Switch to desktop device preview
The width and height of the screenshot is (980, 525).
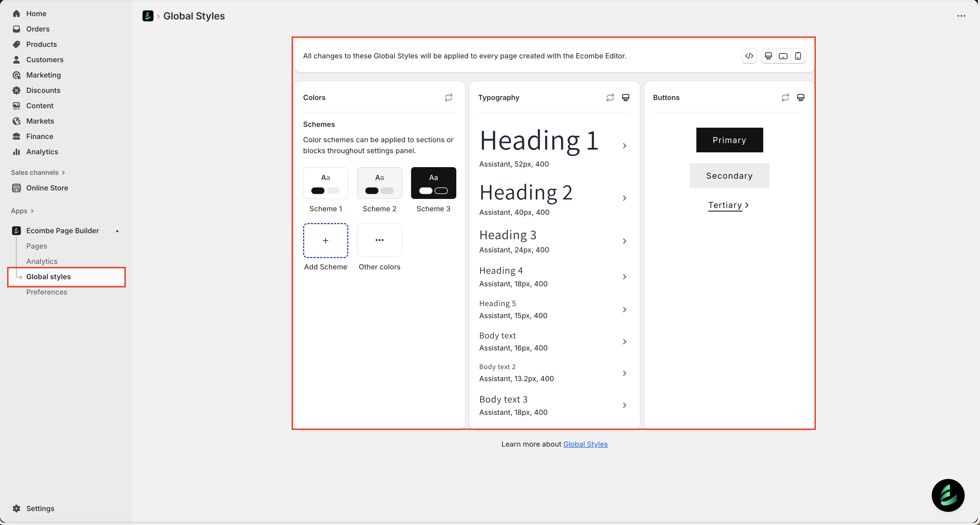pos(768,56)
